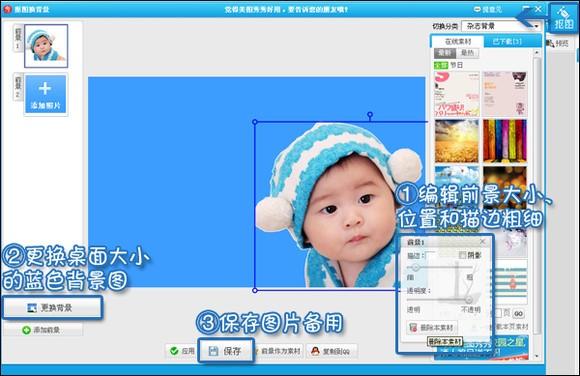Switch to the 在线素材 online materials tab
Image resolution: width=580 pixels, height=376 pixels.
pos(458,41)
